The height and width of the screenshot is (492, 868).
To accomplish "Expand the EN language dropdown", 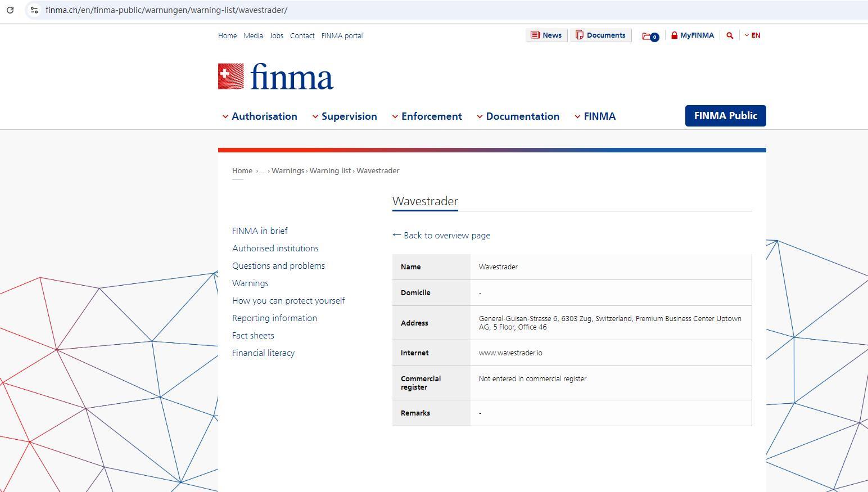I will (x=752, y=35).
